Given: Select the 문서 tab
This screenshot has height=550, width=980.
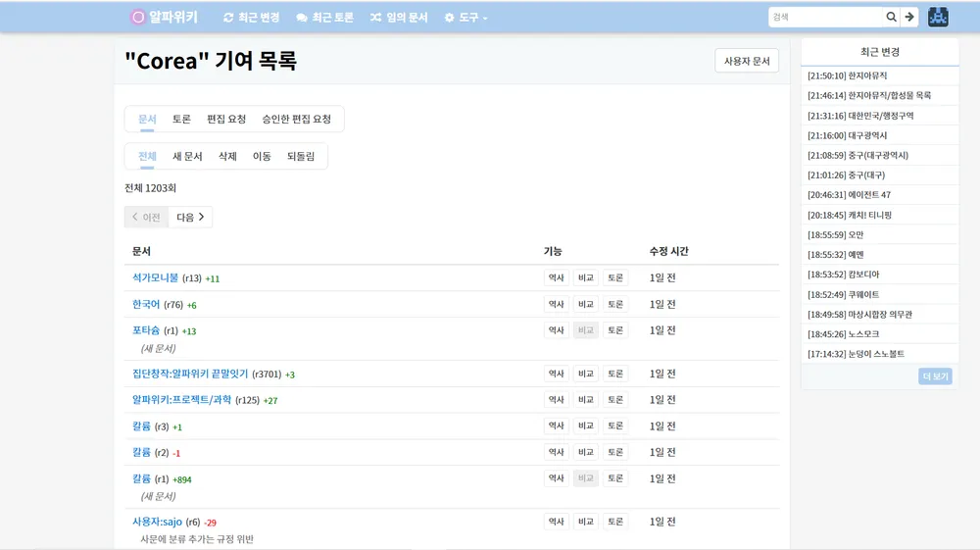Looking at the screenshot, I should click(x=147, y=119).
